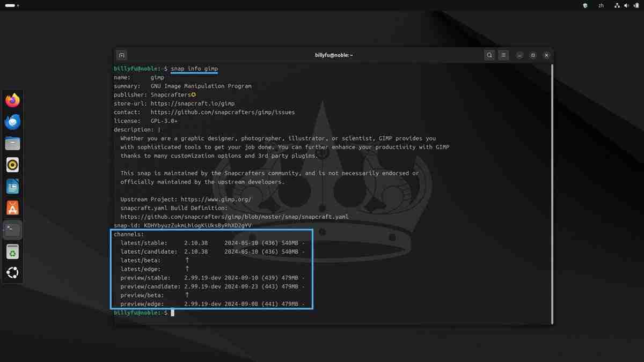Open the Files app from the dock
Screen dimensions: 644x362
click(x=12, y=143)
